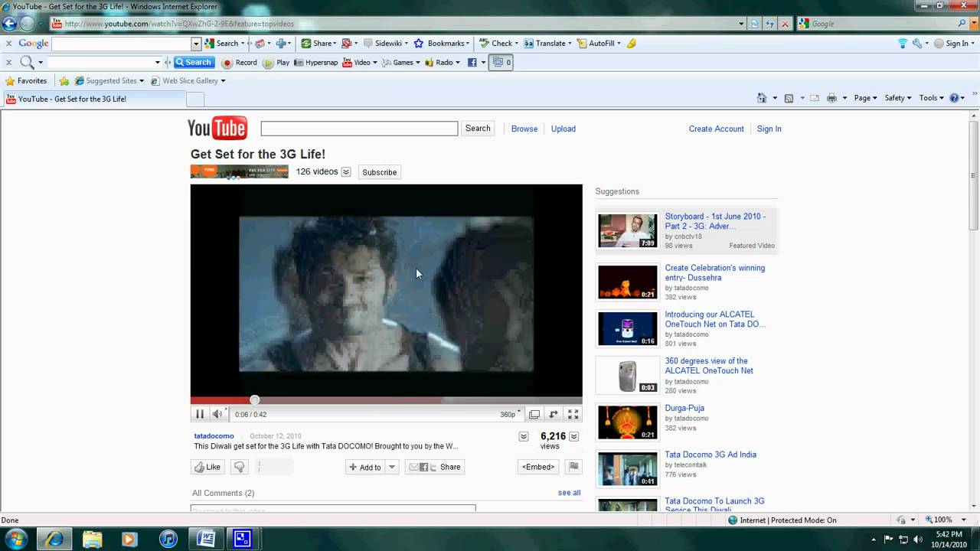Click the YouTube Search button
The width and height of the screenshot is (980, 551).
click(x=478, y=129)
